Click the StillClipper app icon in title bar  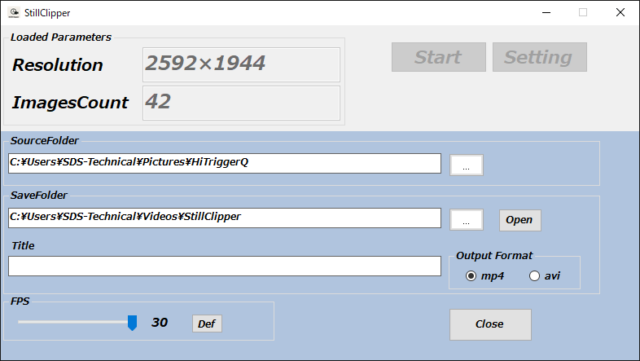(x=13, y=13)
